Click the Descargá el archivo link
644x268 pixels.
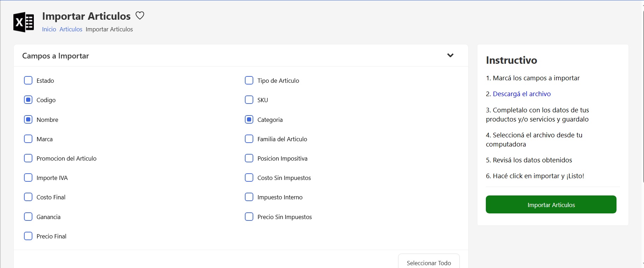tap(521, 94)
